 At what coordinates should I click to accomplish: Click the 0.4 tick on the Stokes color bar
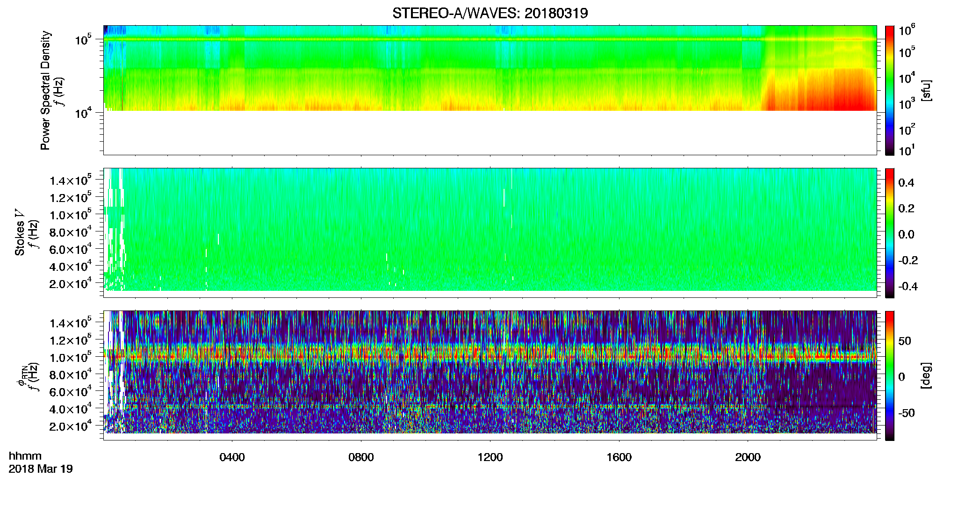(906, 183)
